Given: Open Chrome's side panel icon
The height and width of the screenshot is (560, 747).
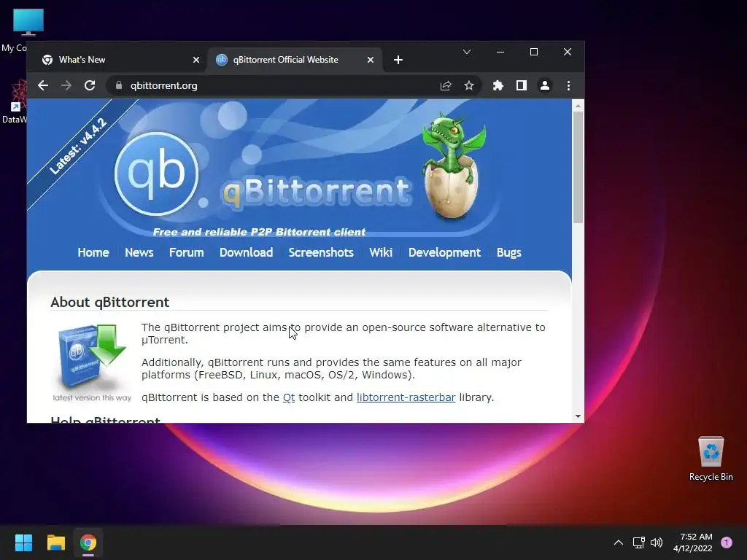Looking at the screenshot, I should pyautogui.click(x=521, y=86).
